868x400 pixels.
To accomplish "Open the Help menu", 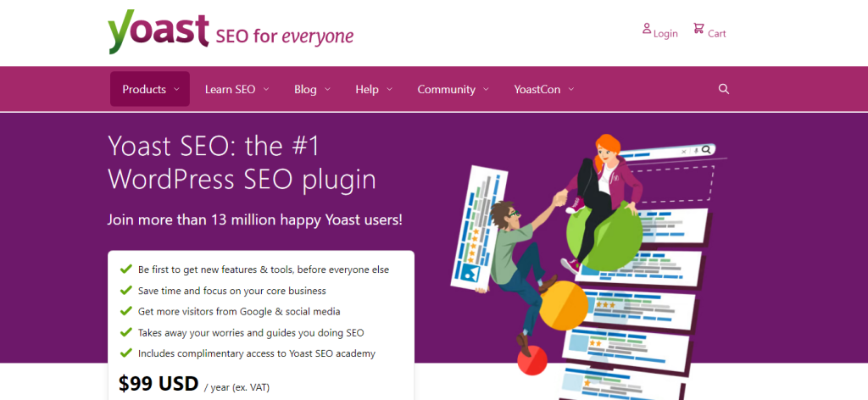I will (374, 89).
